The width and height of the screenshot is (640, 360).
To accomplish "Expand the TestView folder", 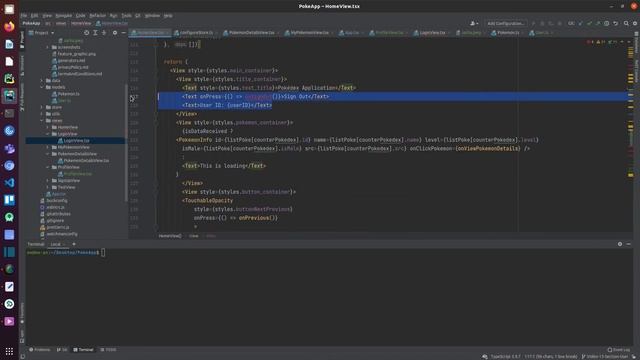I will (47, 187).
